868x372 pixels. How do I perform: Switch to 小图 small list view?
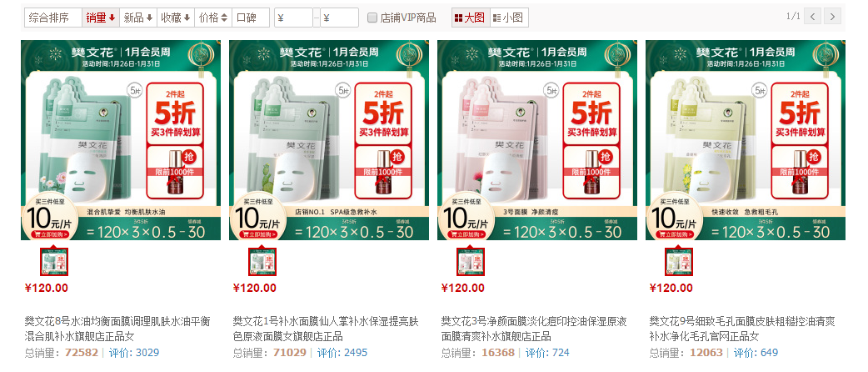509,18
